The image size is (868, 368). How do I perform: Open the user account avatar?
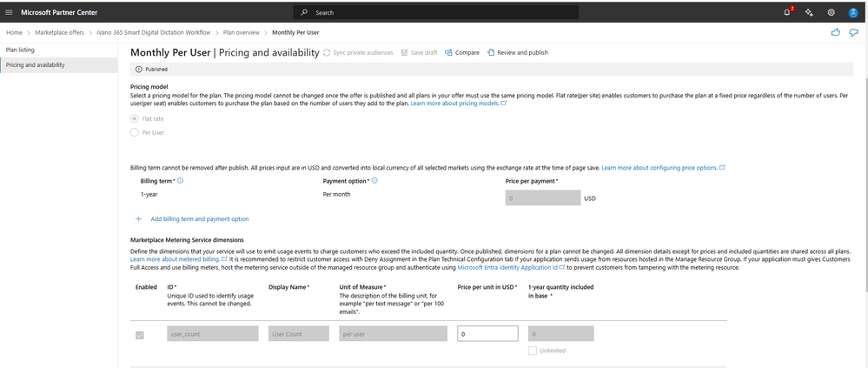(x=853, y=12)
